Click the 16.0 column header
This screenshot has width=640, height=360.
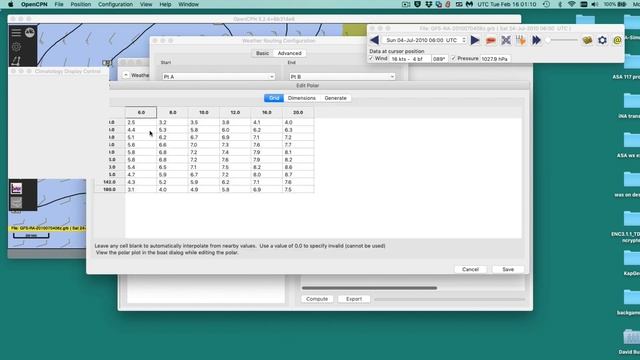[267, 112]
